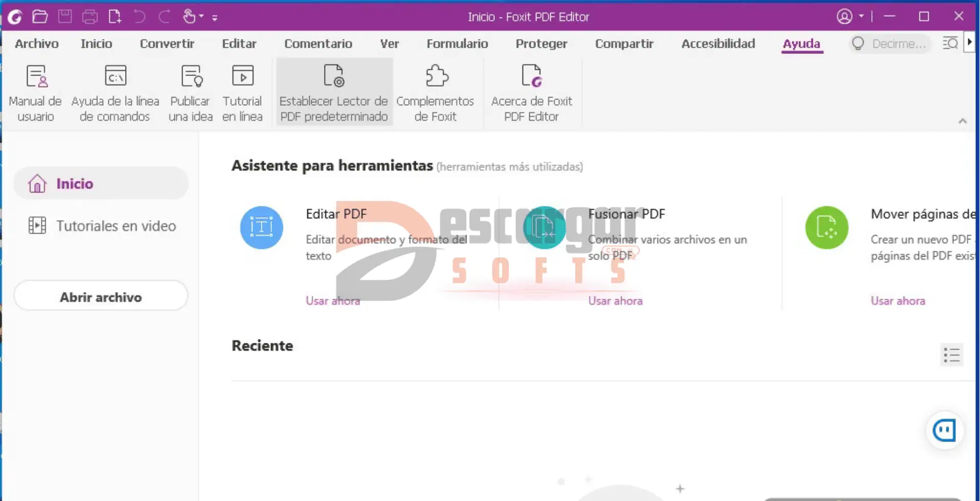
Task: Create new PDF from the page icon
Action: [115, 17]
